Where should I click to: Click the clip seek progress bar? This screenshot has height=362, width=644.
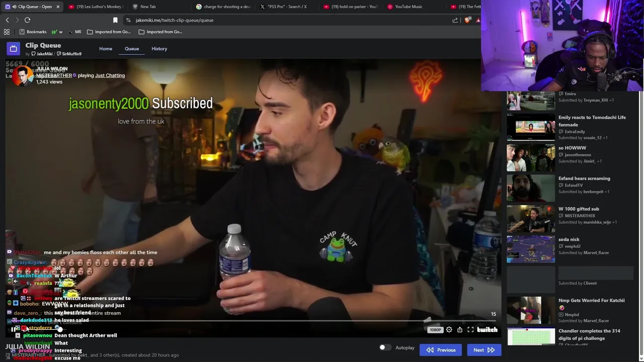point(254,321)
